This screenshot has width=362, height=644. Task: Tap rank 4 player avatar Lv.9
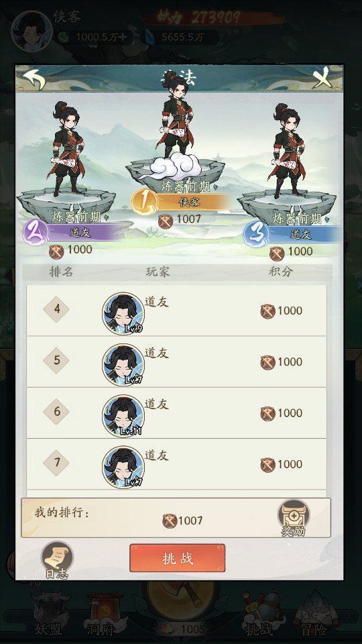[123, 313]
